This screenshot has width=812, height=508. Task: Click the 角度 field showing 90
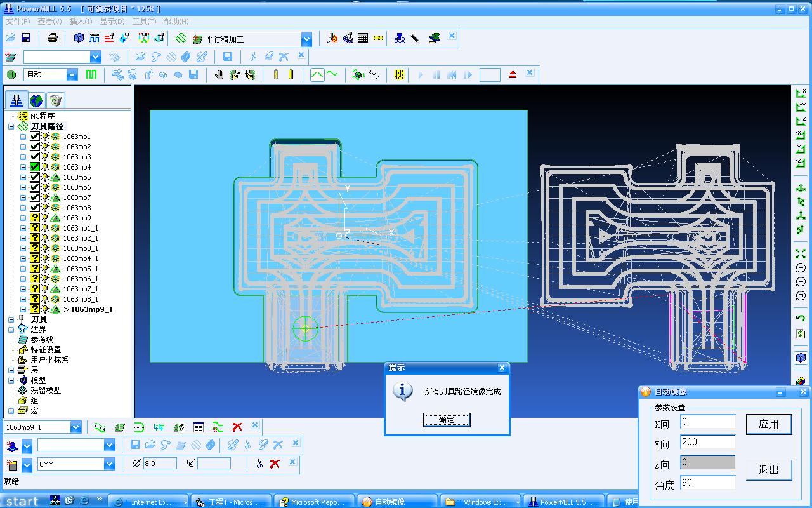708,483
